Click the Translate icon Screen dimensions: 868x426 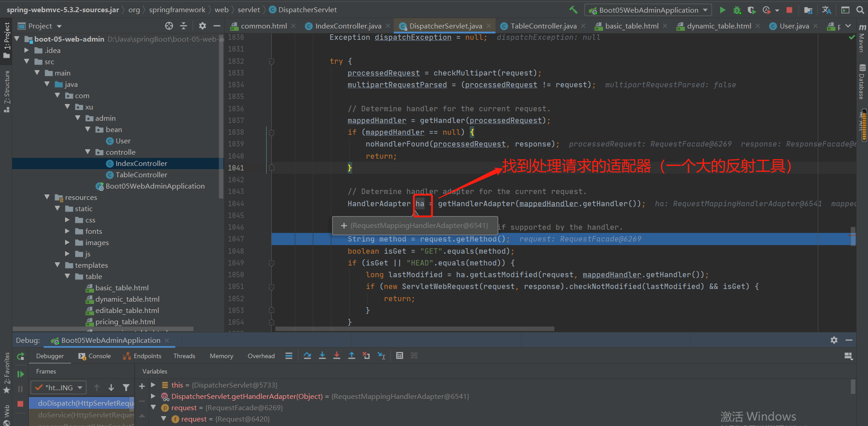[826, 10]
